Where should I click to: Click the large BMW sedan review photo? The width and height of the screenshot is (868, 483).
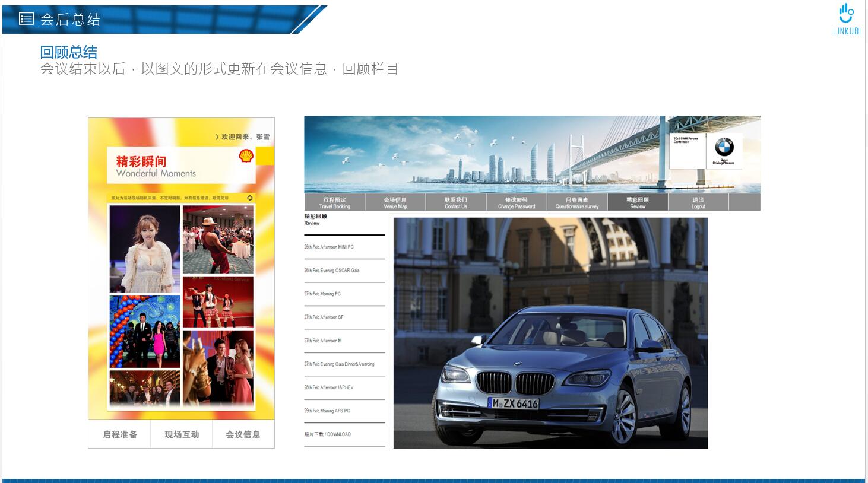(x=550, y=333)
